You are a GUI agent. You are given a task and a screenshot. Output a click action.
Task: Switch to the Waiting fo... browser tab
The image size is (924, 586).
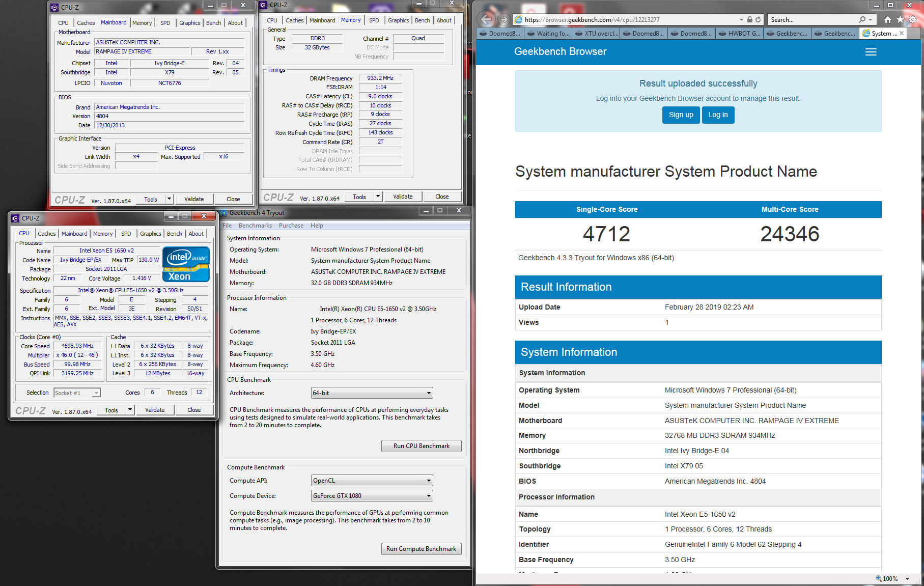(548, 33)
